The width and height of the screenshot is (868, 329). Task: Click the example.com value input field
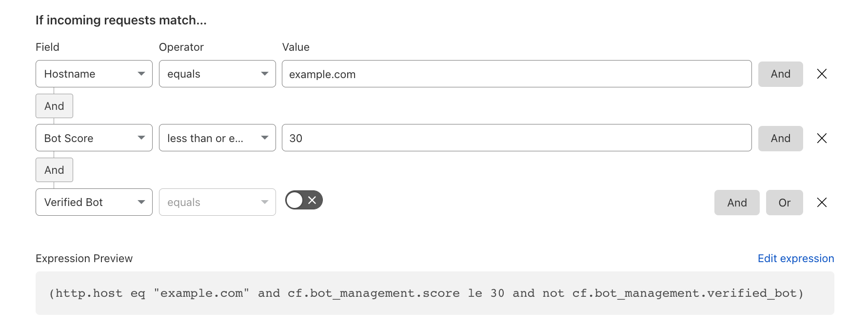click(516, 74)
